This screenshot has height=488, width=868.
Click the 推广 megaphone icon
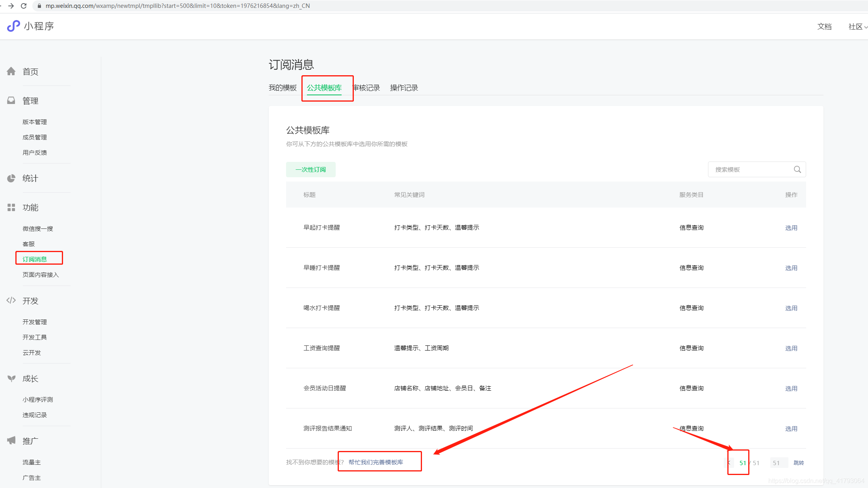tap(11, 440)
